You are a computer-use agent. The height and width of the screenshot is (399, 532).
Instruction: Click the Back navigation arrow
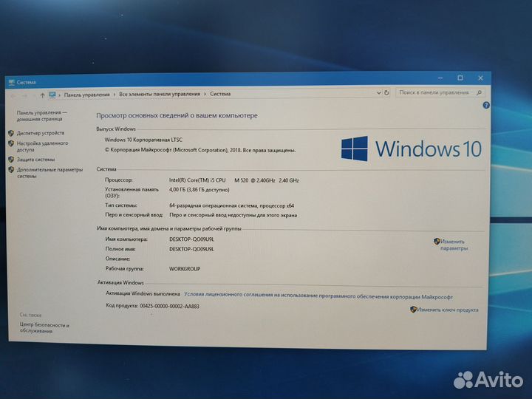[13, 95]
